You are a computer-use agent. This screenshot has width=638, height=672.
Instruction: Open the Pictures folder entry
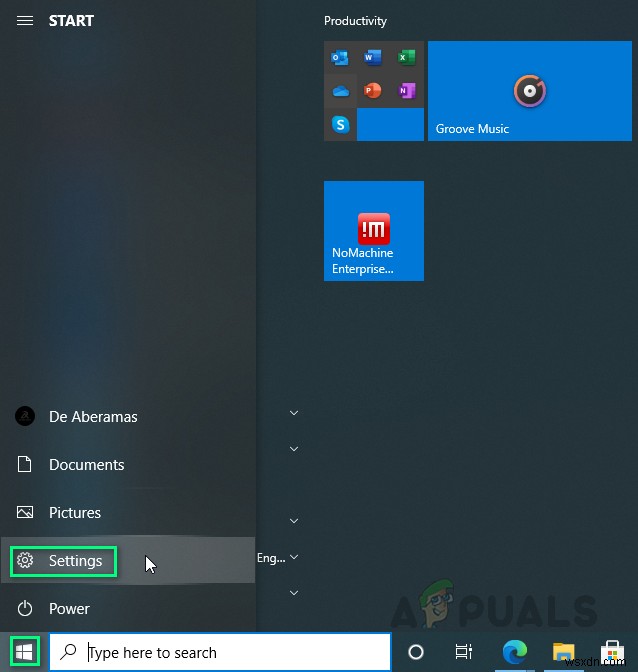click(128, 513)
